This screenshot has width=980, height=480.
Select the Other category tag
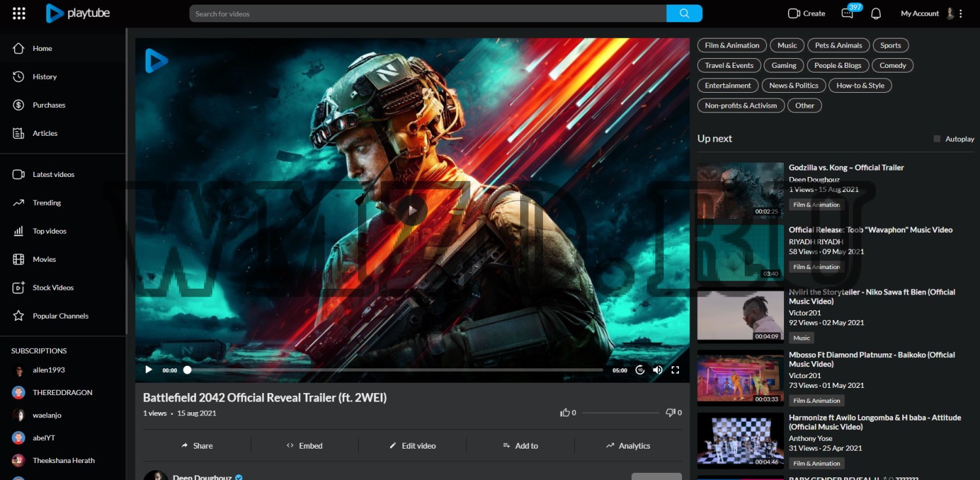(x=805, y=105)
